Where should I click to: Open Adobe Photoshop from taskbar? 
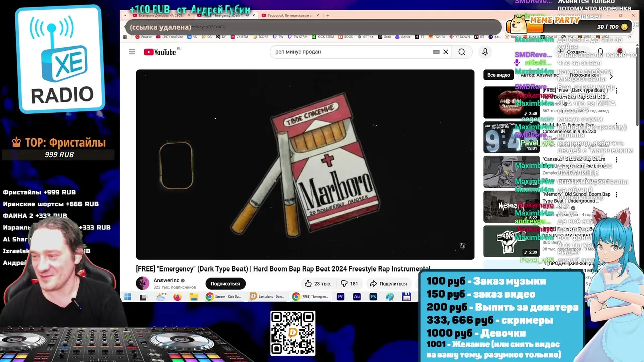[x=373, y=297]
